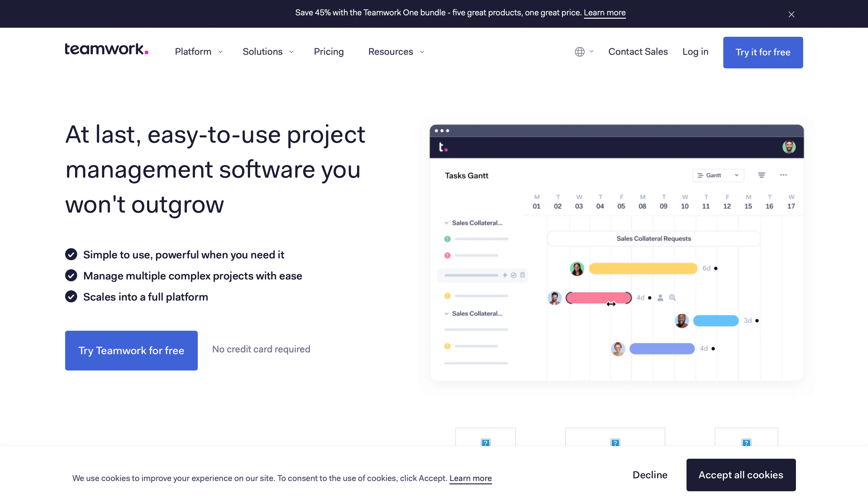
Task: Click the trash icon on task row
Action: (x=522, y=275)
